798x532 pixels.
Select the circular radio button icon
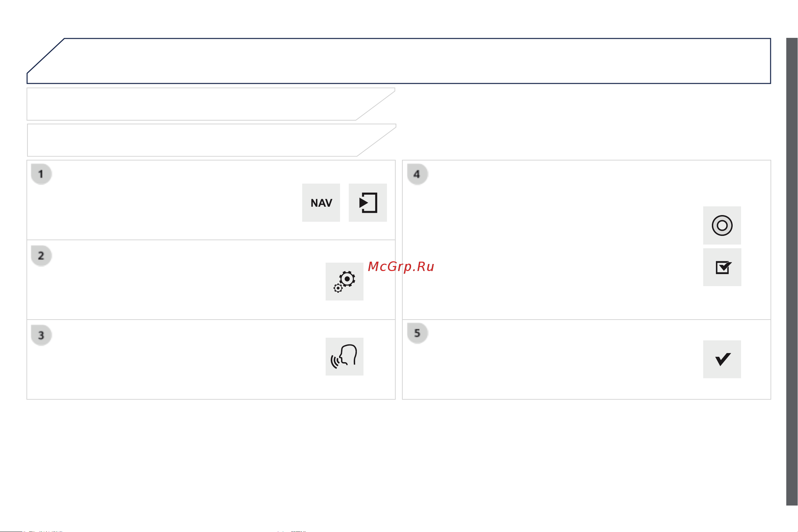click(722, 225)
